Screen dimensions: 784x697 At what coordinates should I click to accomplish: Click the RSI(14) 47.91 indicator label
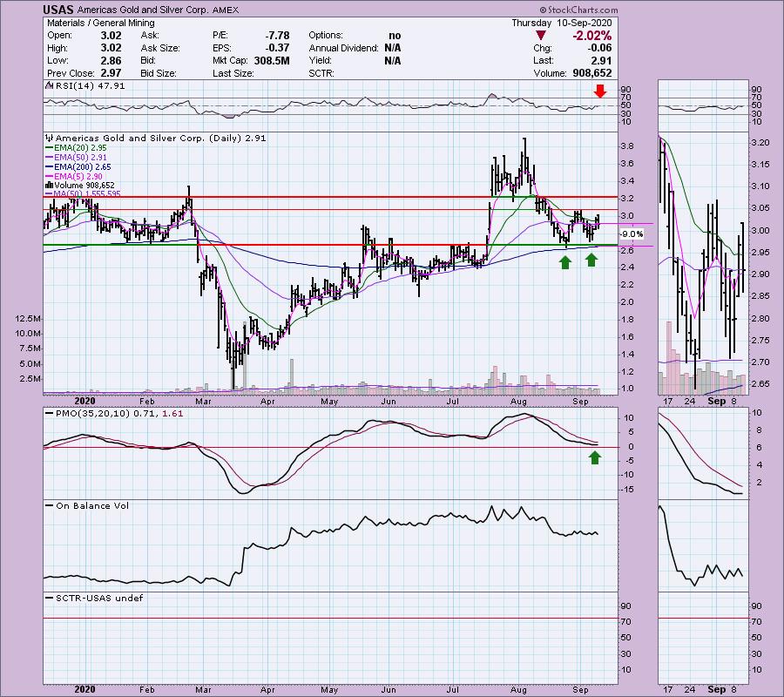(90, 86)
